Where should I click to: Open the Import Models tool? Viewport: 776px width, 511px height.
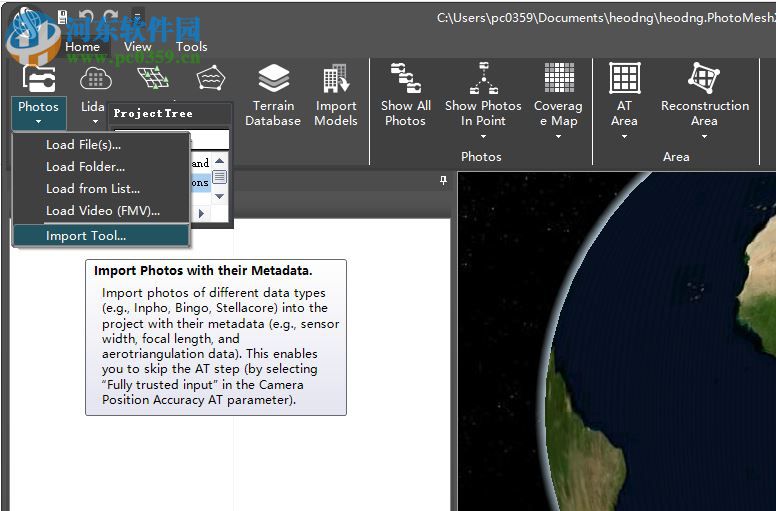(335, 79)
